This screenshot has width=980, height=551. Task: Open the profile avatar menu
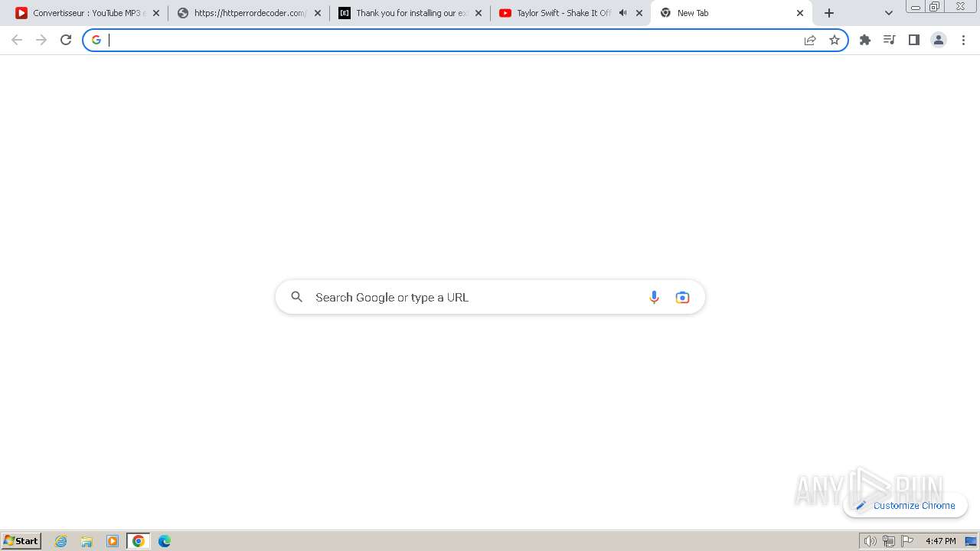coord(939,40)
